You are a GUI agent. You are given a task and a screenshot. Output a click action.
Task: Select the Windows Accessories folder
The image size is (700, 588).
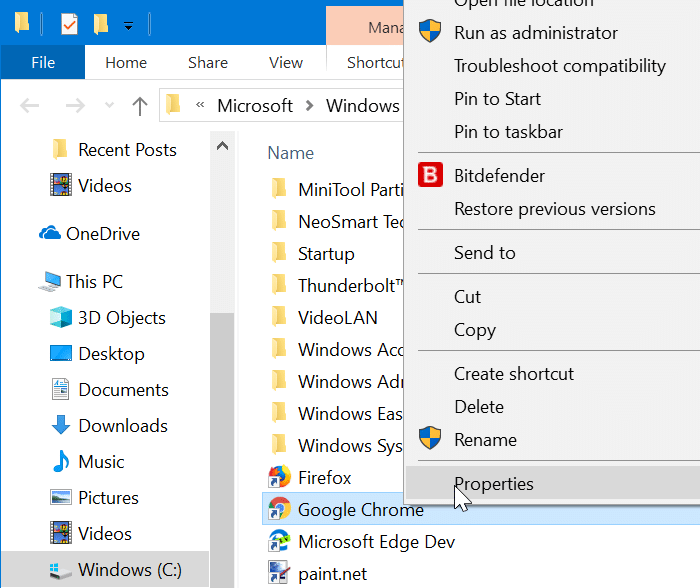pos(337,350)
